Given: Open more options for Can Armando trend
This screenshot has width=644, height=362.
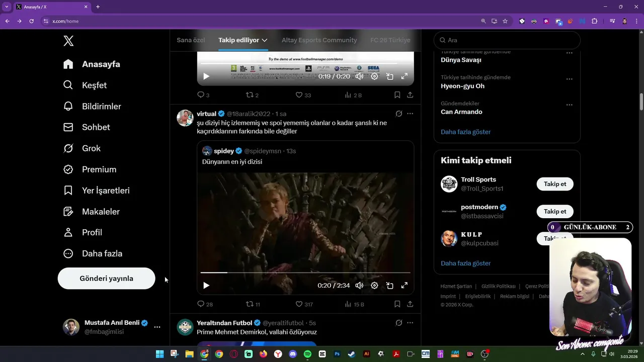Looking at the screenshot, I should pyautogui.click(x=570, y=105).
